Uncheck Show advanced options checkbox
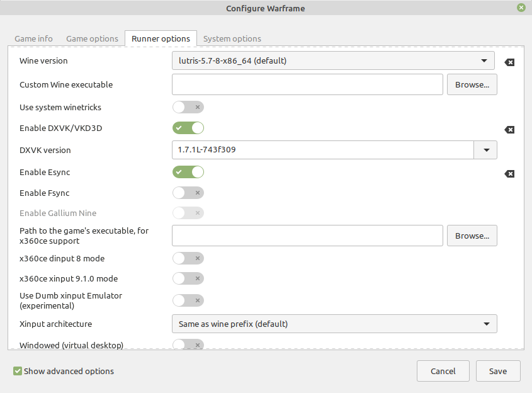 18,371
